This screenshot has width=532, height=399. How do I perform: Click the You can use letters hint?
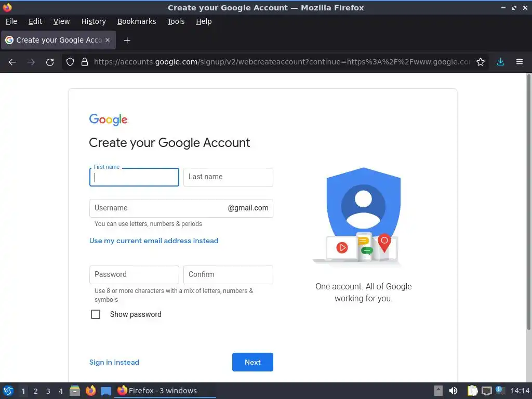tap(148, 224)
